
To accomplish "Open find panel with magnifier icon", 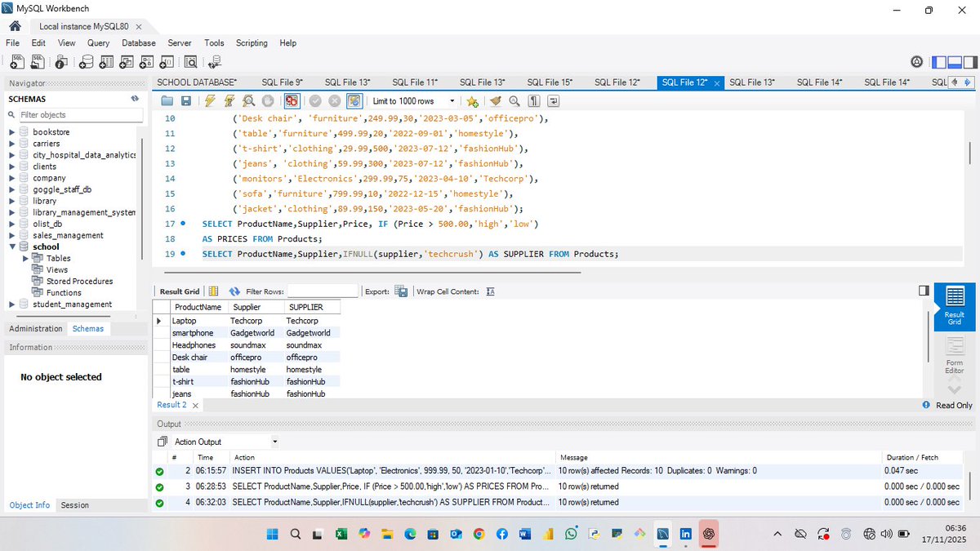I will tap(514, 101).
